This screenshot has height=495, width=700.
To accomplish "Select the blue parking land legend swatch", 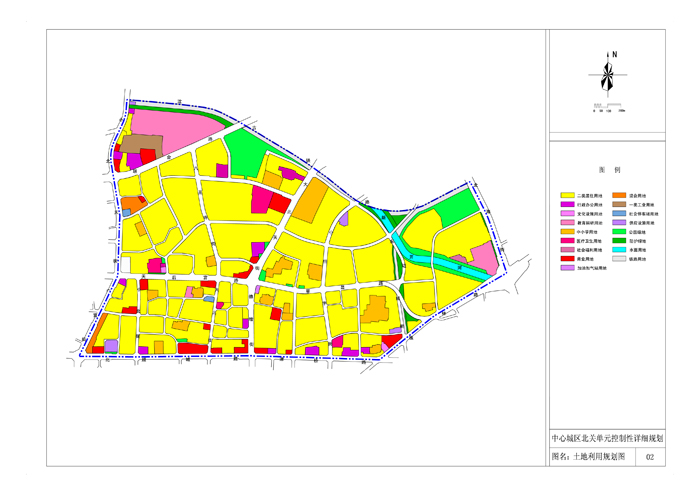I will [619, 213].
